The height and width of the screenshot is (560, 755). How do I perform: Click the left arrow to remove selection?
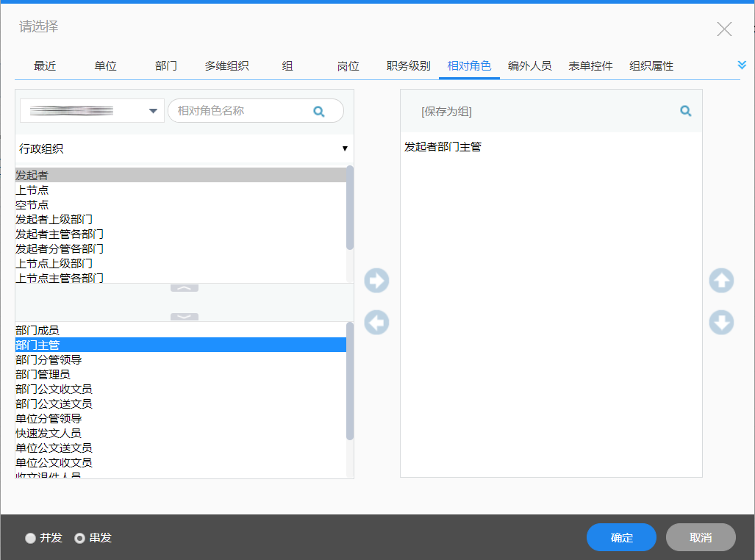click(x=376, y=322)
